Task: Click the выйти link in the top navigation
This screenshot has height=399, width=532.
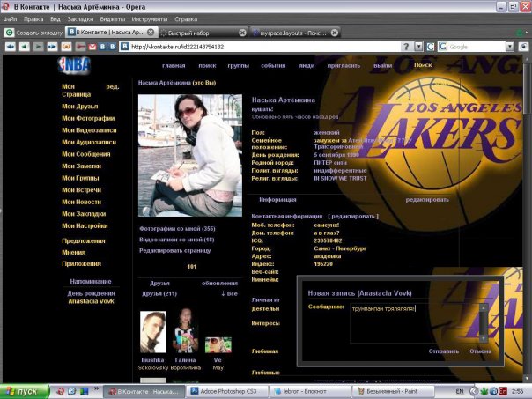Action: [x=383, y=65]
